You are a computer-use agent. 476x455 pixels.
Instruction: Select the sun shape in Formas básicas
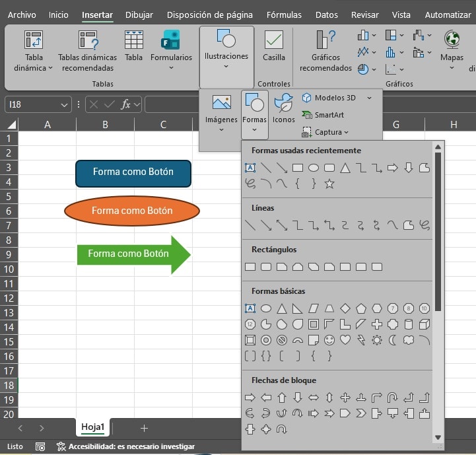(377, 340)
